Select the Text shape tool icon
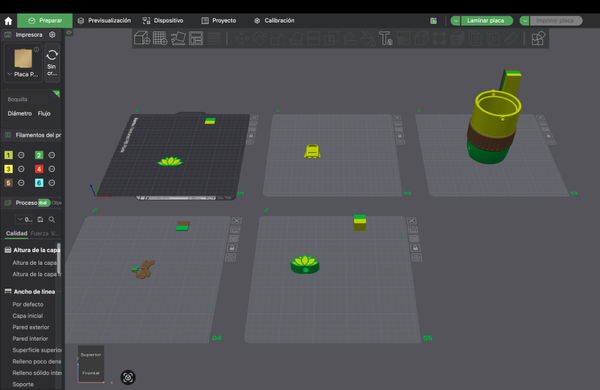The width and height of the screenshot is (600, 390). click(x=385, y=38)
